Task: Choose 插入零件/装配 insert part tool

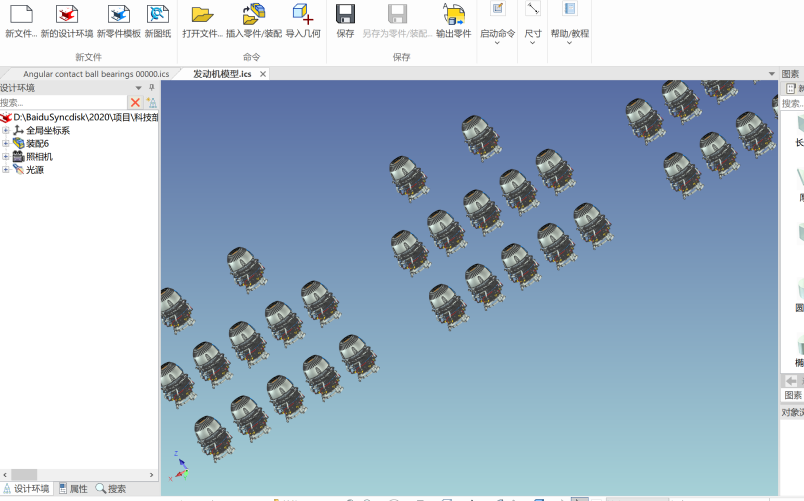Action: point(254,21)
